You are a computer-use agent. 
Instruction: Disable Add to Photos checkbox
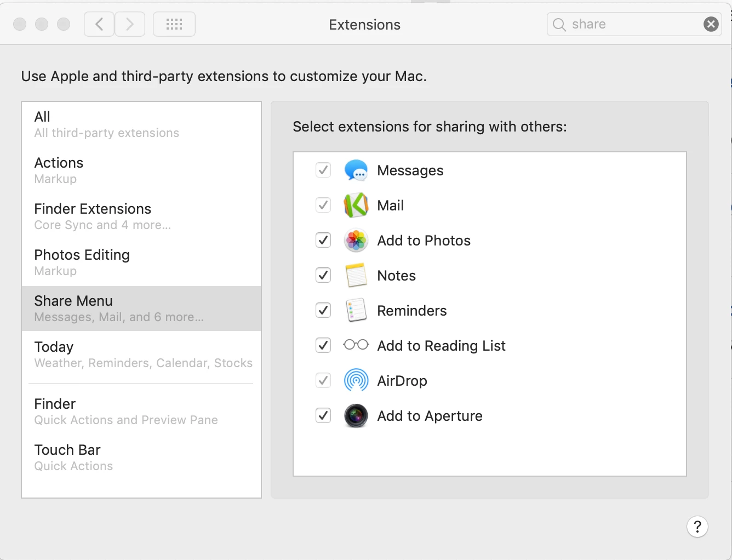[x=323, y=240]
